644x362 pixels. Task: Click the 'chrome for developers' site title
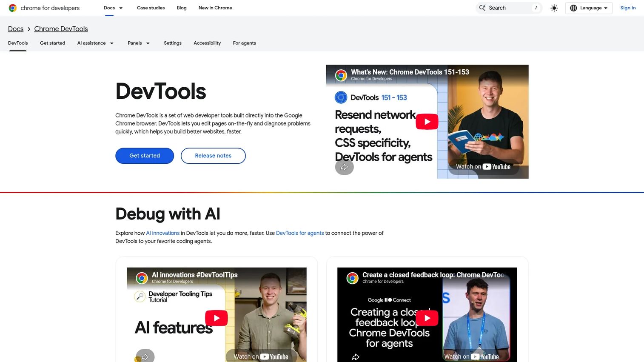tap(50, 8)
